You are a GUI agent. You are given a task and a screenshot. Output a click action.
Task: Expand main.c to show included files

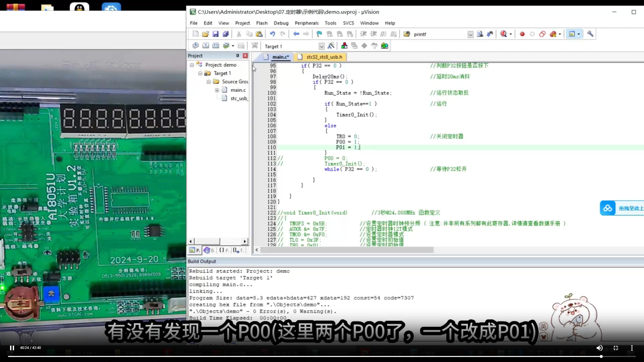coord(217,90)
